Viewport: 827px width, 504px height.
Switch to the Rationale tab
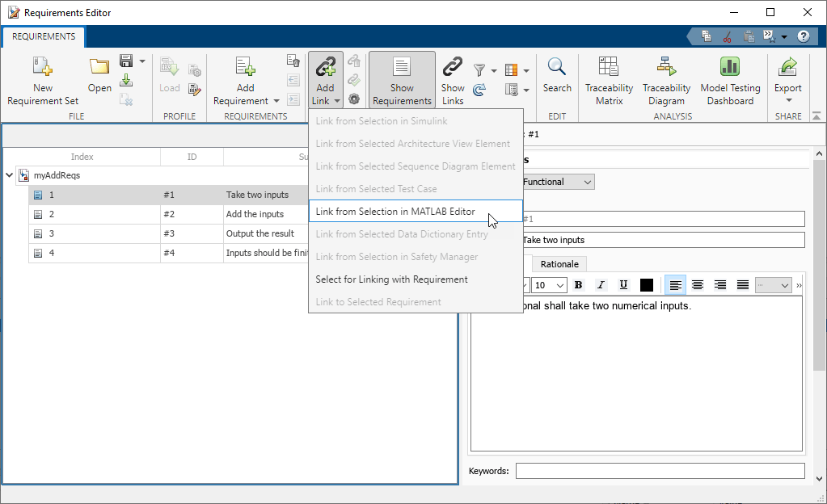pyautogui.click(x=559, y=264)
